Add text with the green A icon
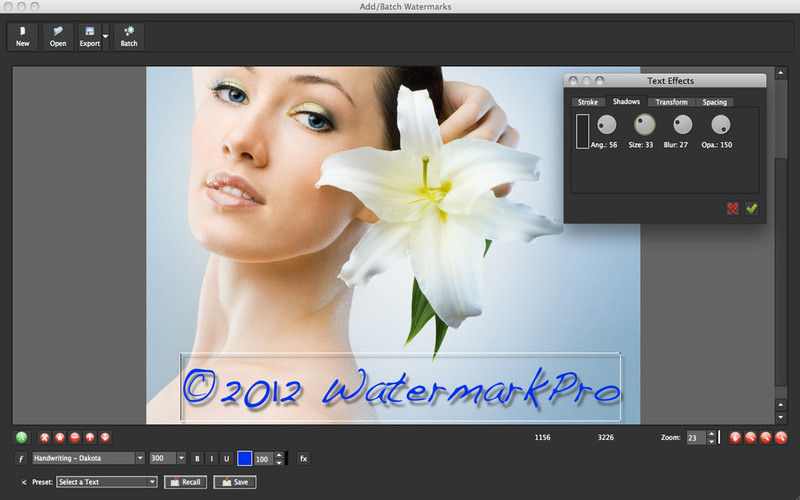Image resolution: width=800 pixels, height=500 pixels. (x=21, y=437)
